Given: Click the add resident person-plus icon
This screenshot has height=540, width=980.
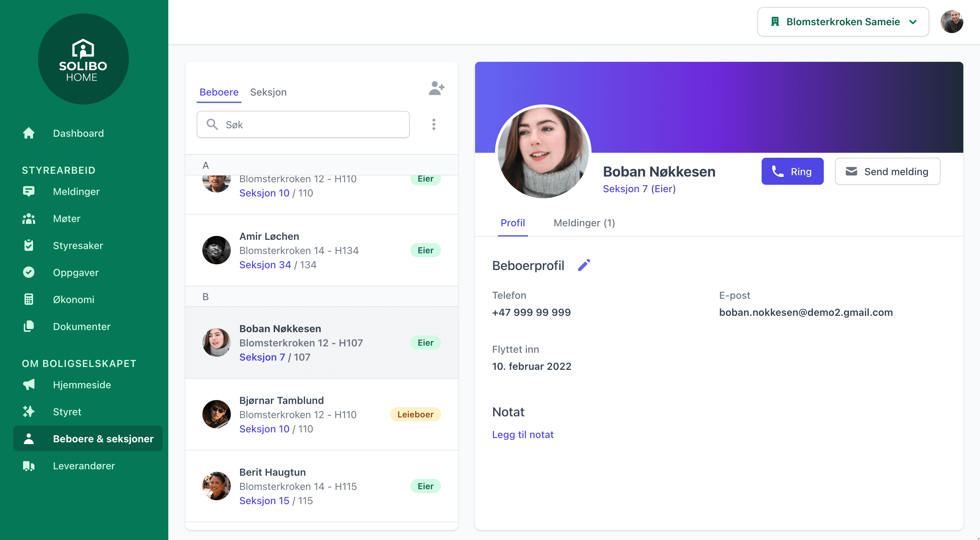Looking at the screenshot, I should (436, 88).
